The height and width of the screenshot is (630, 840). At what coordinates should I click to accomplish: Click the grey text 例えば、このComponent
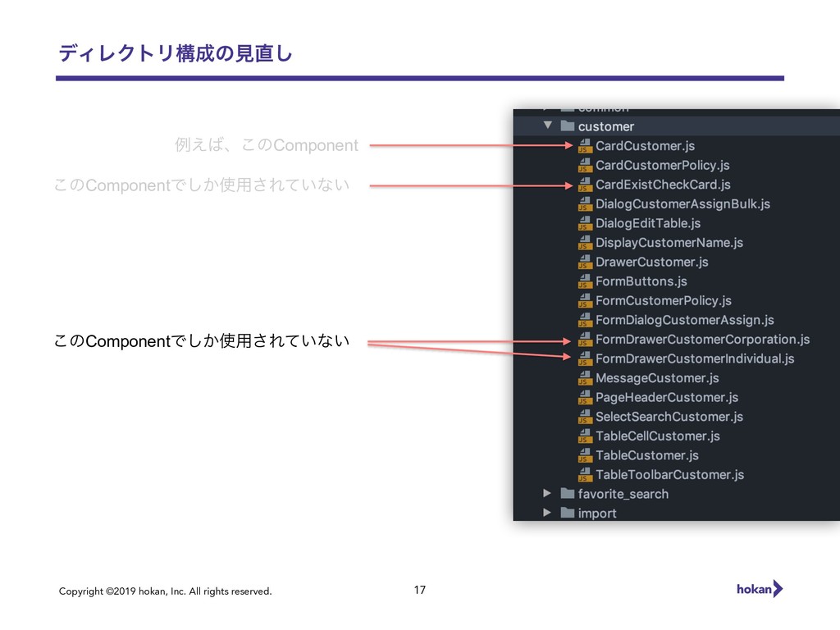[x=267, y=144]
